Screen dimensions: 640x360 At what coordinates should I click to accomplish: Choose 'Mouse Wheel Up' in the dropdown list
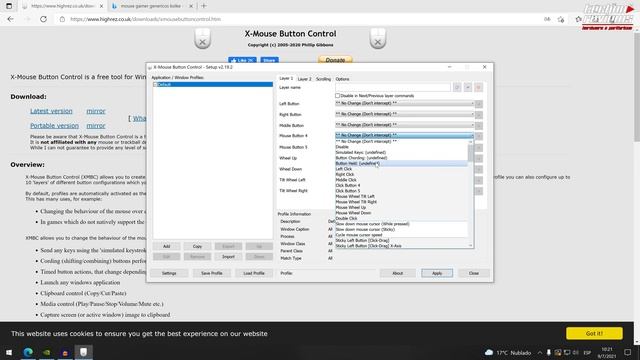click(x=401, y=207)
